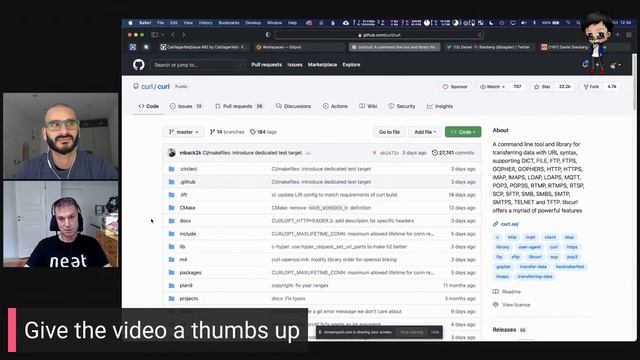Go to Marketplace in GitHub header
The width and height of the screenshot is (640, 360).
pyautogui.click(x=322, y=64)
